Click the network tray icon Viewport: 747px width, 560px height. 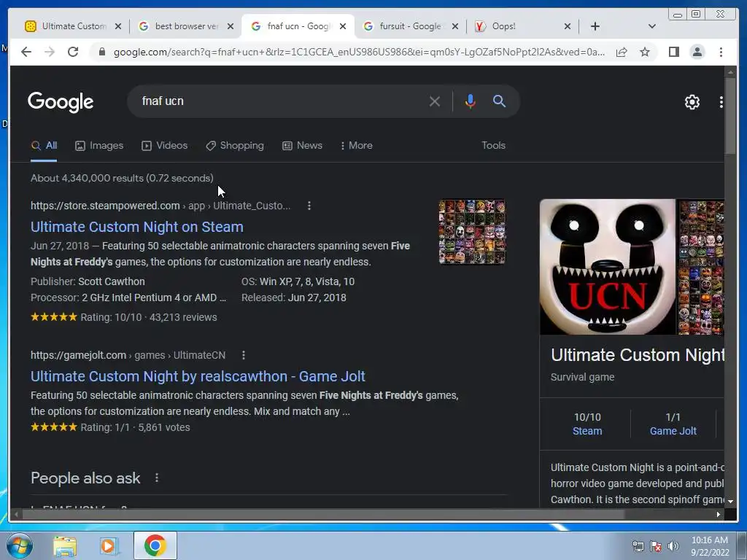point(638,546)
